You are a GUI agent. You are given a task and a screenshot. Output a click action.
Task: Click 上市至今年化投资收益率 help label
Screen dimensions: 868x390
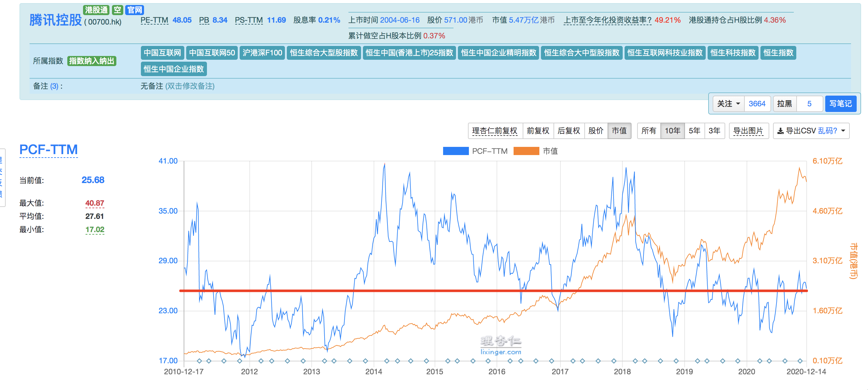coord(607,20)
